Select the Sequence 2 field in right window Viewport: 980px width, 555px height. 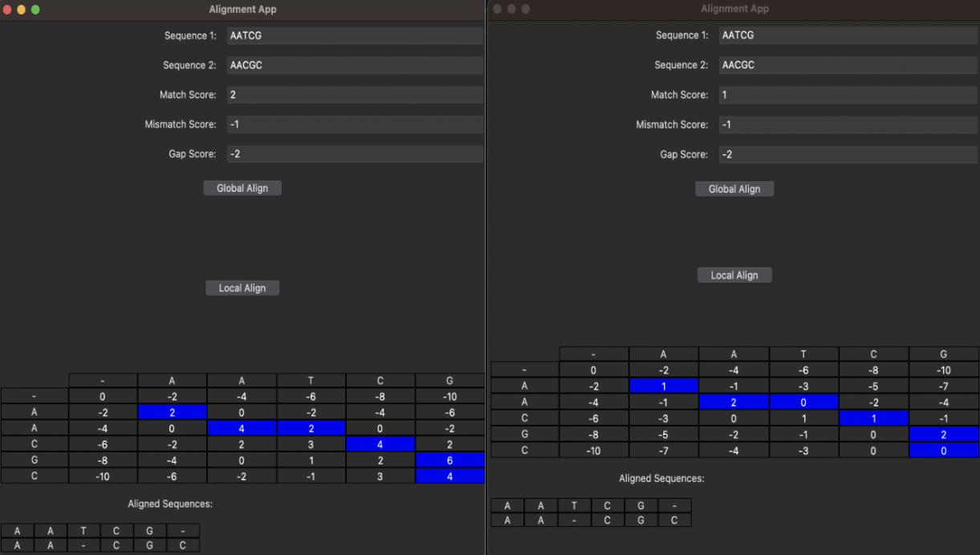[846, 65]
